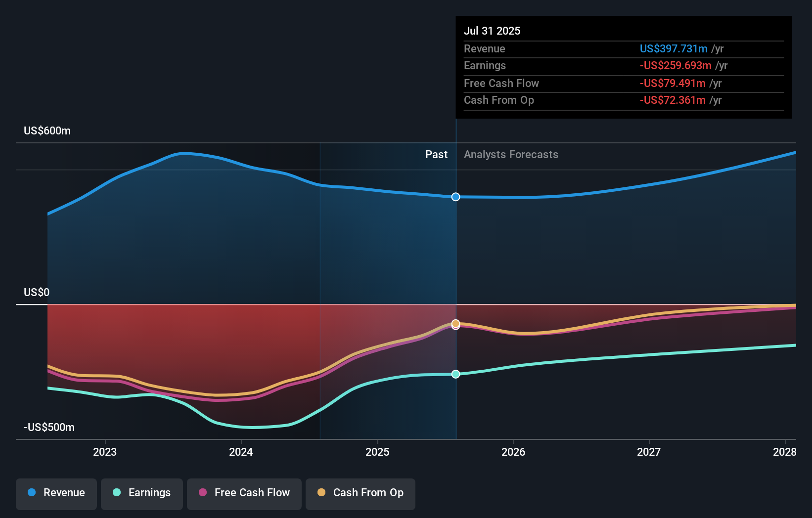Screen dimensions: 812x518
Task: Expand the Jul 31 2025 tooltip details
Action: tap(492, 31)
